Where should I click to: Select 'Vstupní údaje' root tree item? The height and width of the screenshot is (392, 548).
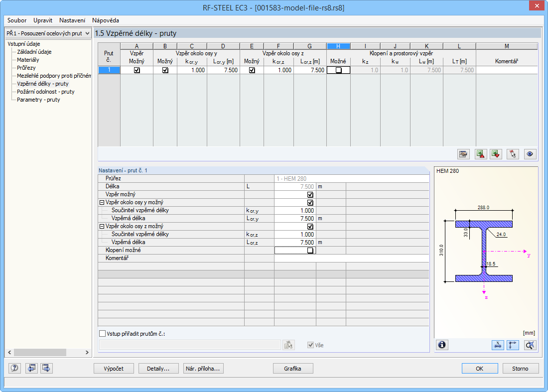coord(24,44)
